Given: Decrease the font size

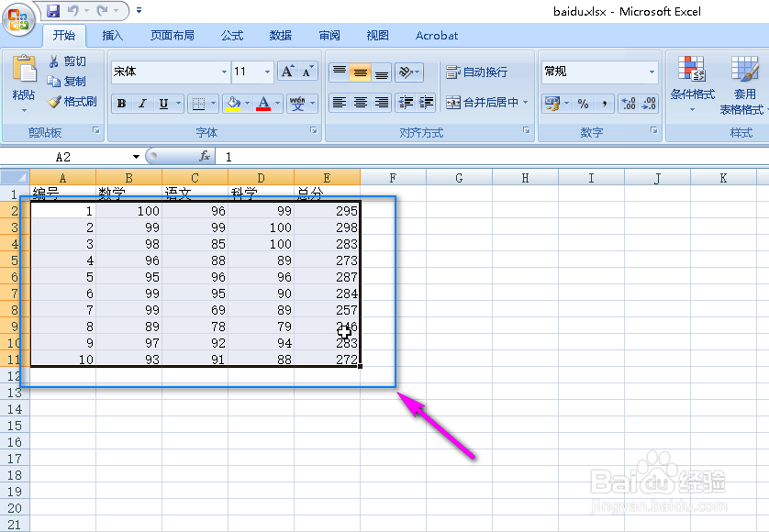Looking at the screenshot, I should (308, 72).
